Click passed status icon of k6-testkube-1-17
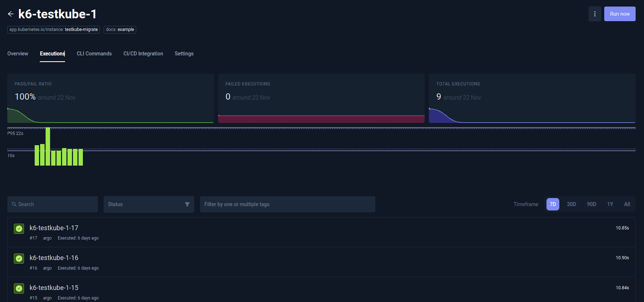644x302 pixels. point(19,228)
